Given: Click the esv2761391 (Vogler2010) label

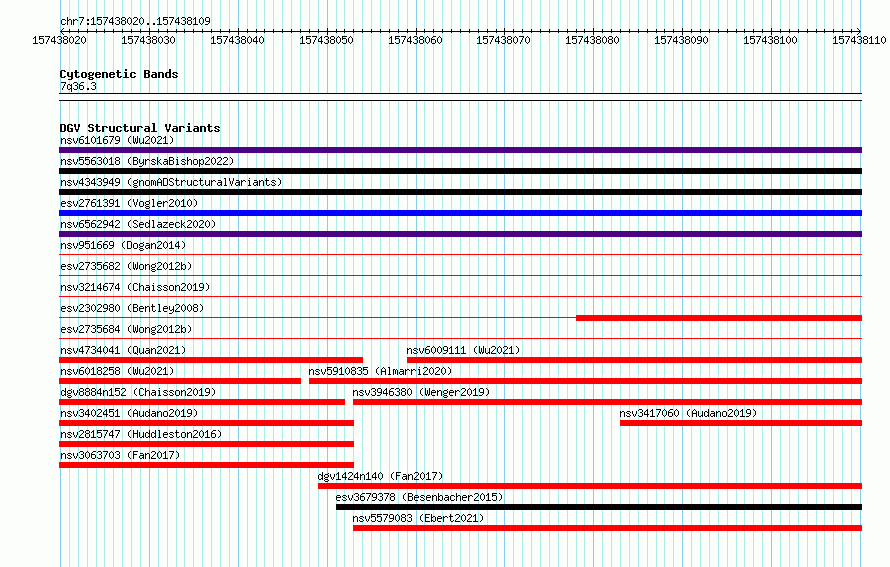Looking at the screenshot, I should [129, 203].
